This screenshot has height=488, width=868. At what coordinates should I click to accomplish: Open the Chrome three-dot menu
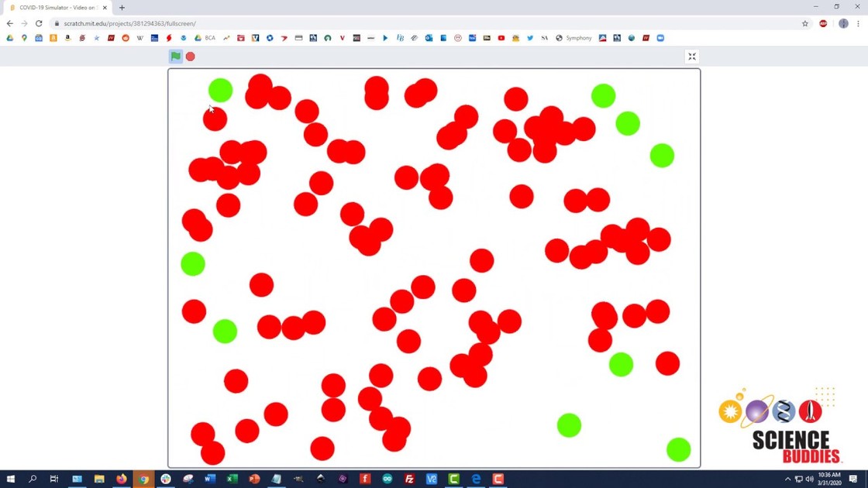858,23
